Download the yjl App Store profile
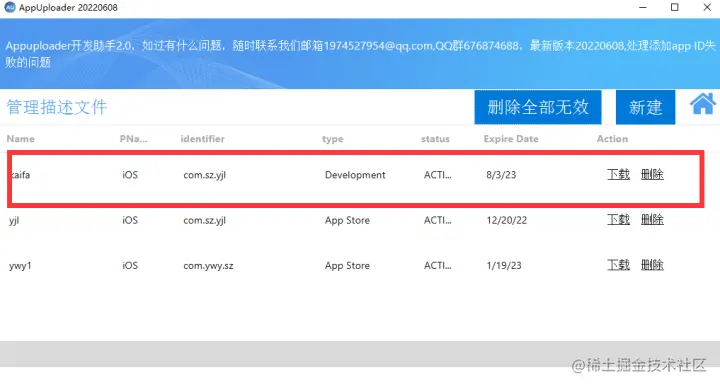The height and width of the screenshot is (387, 720). [618, 219]
